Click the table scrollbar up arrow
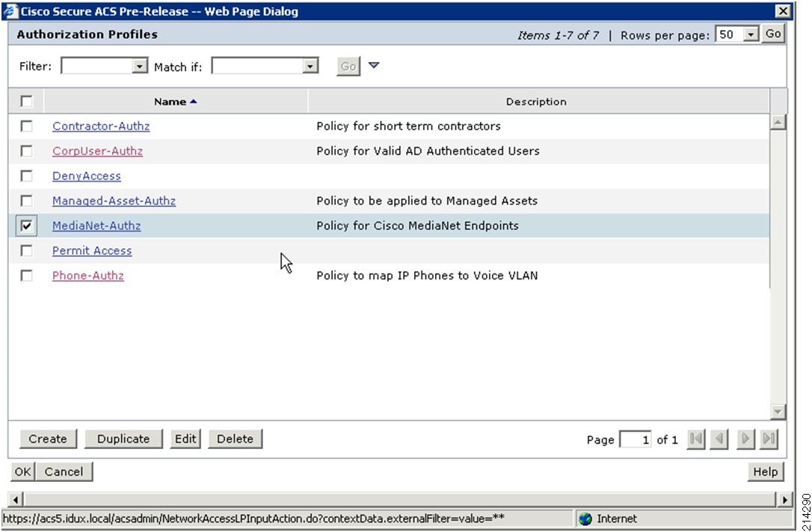The height and width of the screenshot is (532, 812). (x=778, y=122)
